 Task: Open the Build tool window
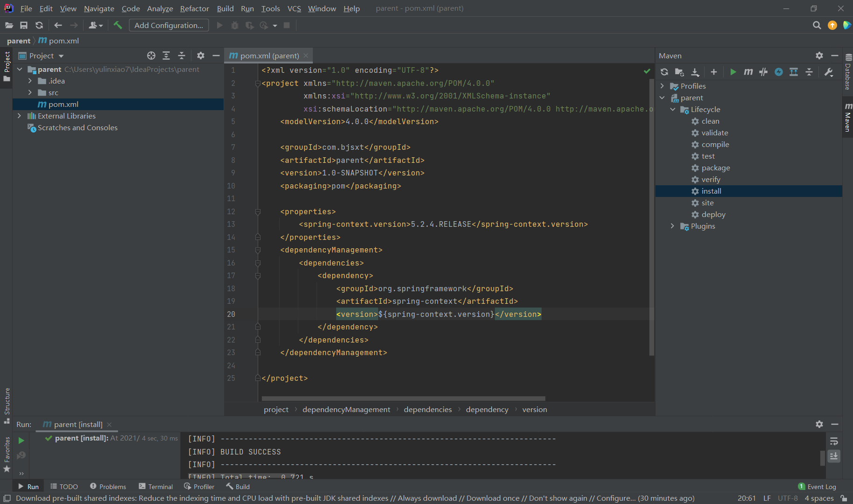pyautogui.click(x=238, y=486)
